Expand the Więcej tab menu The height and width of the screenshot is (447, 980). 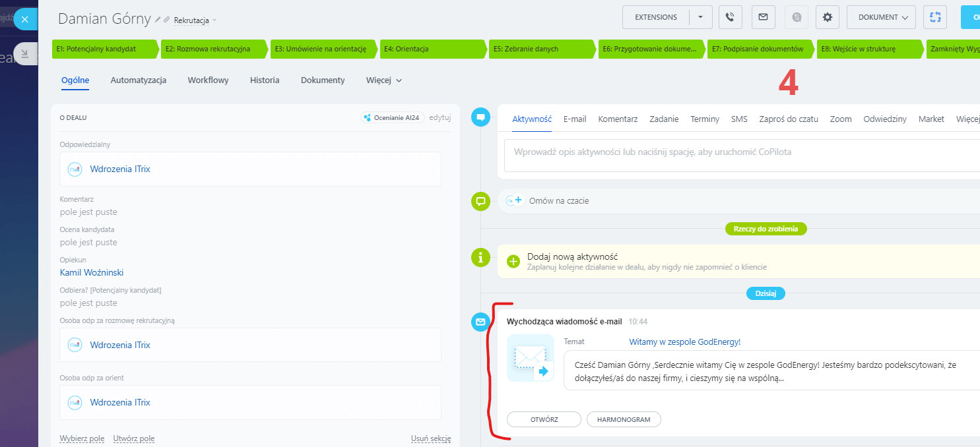click(384, 80)
